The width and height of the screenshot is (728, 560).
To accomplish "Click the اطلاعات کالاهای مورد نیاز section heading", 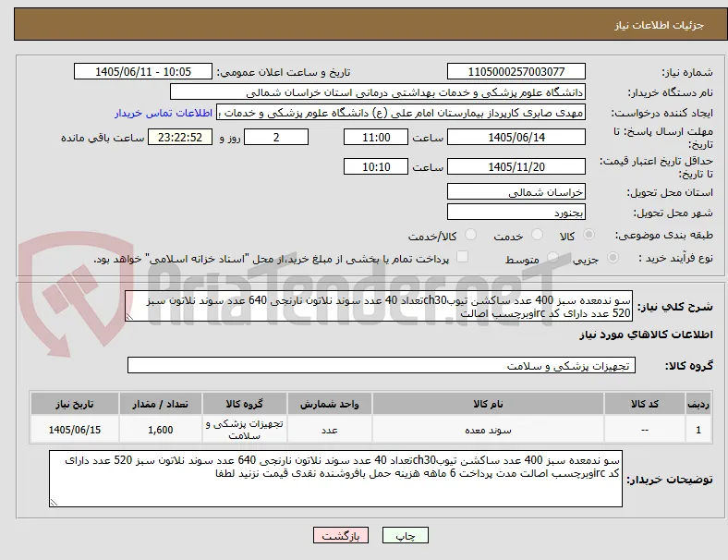I will pos(646,335).
